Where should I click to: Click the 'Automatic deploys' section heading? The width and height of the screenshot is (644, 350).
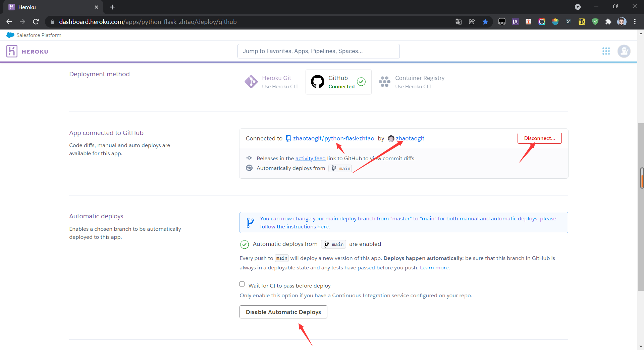click(x=96, y=216)
